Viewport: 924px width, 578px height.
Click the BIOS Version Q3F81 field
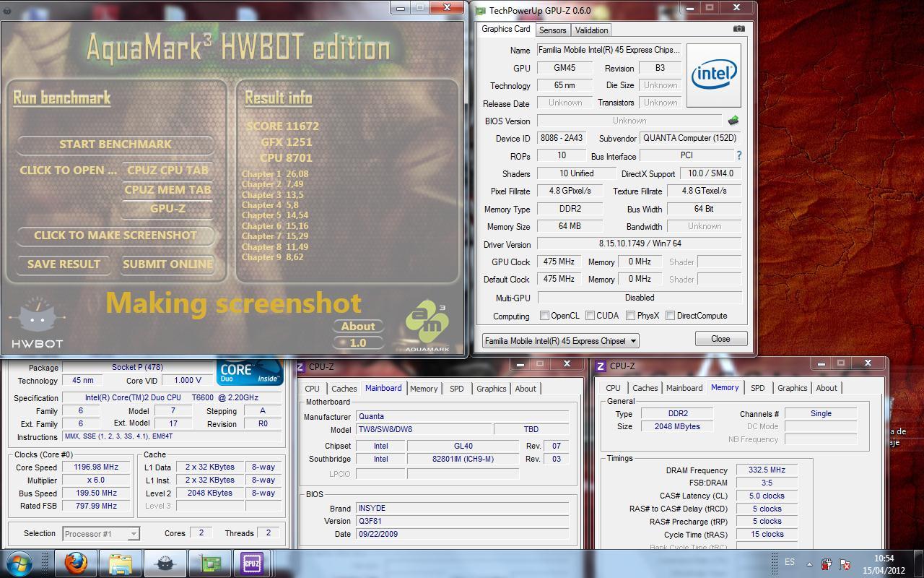(x=462, y=521)
